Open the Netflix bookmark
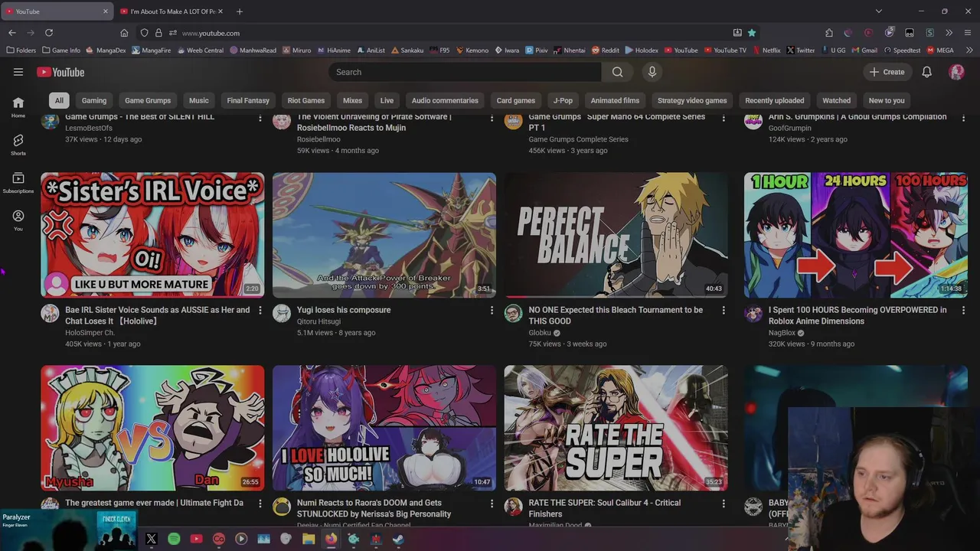Viewport: 980px width, 551px height. point(766,51)
